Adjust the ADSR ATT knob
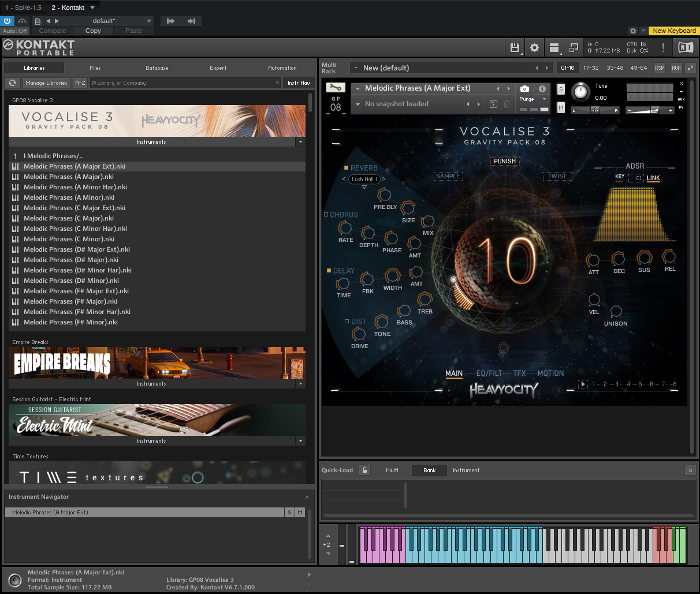 pos(593,260)
